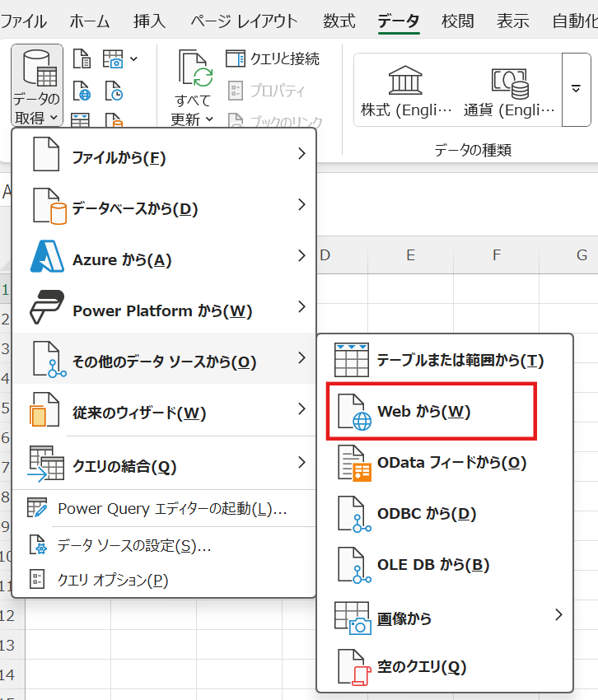
Task: Switch to the ページ レイアウト tab
Action: pos(244,21)
